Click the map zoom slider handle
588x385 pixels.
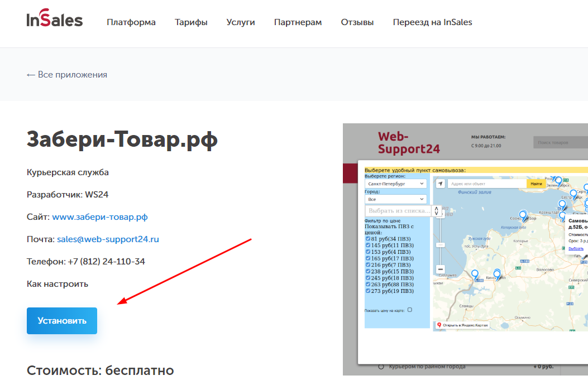coord(441,245)
